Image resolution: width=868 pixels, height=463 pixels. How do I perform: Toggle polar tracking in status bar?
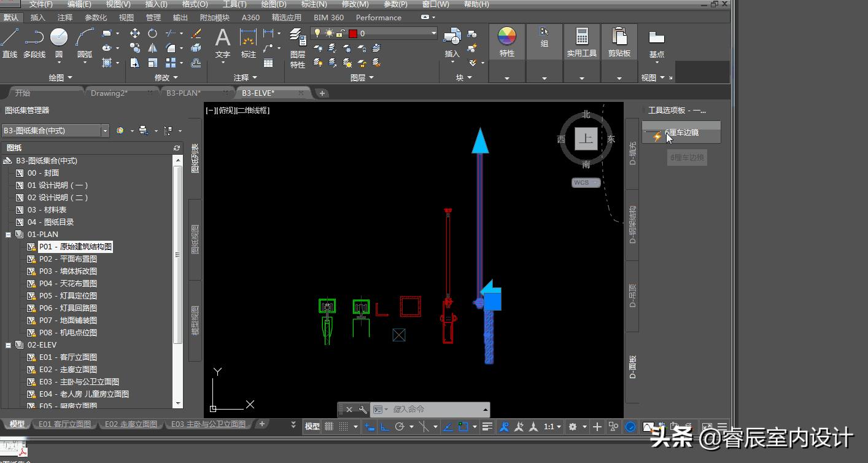click(400, 427)
